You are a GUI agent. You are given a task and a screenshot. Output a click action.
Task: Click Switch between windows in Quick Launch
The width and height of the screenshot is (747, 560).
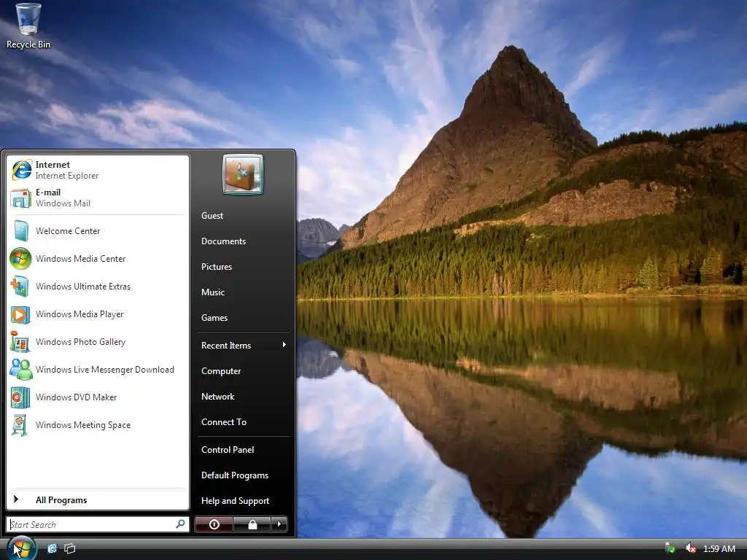pyautogui.click(x=70, y=548)
